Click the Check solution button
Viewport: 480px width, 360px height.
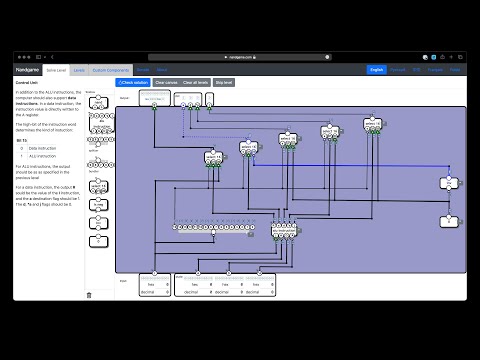133,82
